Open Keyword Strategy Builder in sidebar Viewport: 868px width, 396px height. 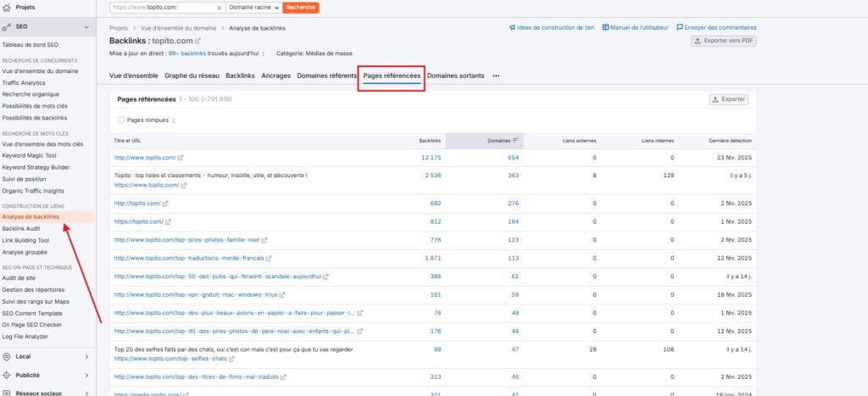[x=36, y=167]
